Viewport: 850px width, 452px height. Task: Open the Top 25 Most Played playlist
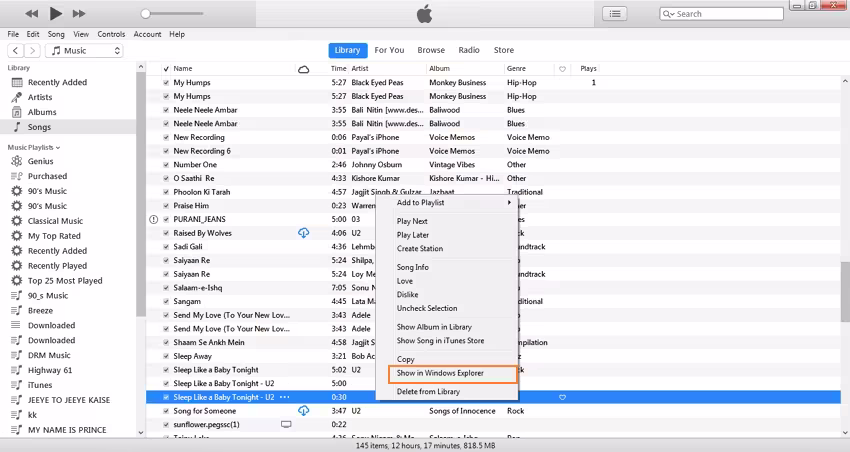[x=65, y=281]
